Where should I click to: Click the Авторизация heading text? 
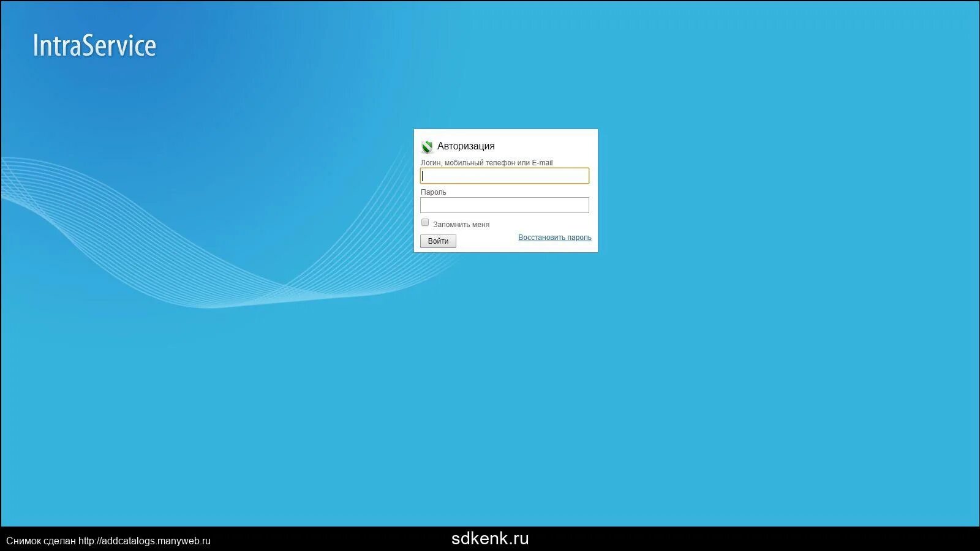pos(466,146)
